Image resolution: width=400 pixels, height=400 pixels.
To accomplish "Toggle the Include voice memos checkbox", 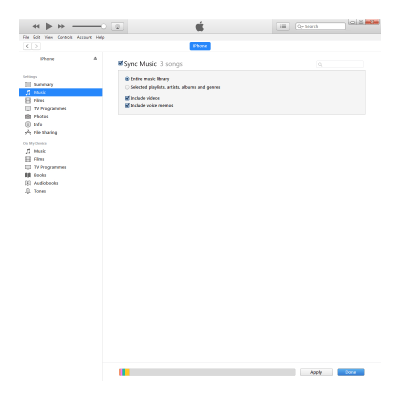I will [x=127, y=105].
